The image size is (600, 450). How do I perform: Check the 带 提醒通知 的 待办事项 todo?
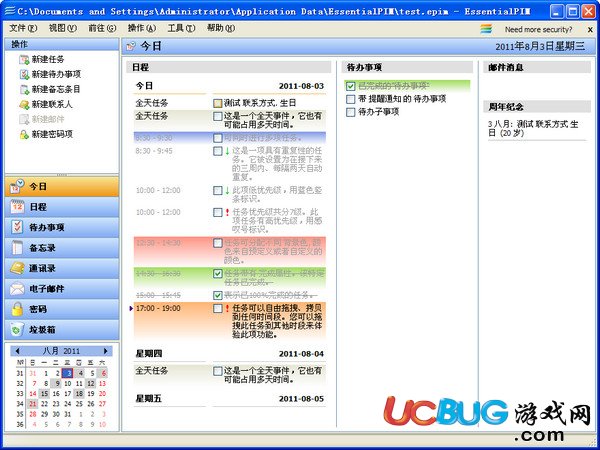coord(351,99)
